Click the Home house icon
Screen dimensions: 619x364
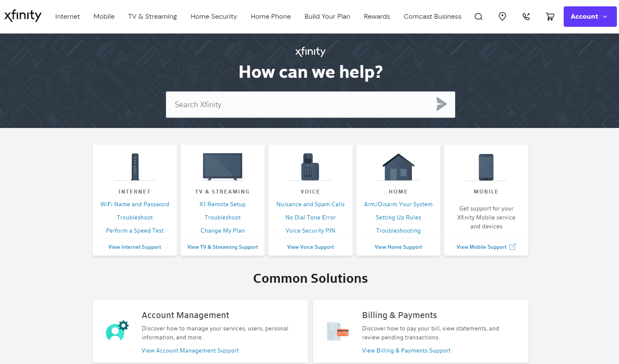398,167
